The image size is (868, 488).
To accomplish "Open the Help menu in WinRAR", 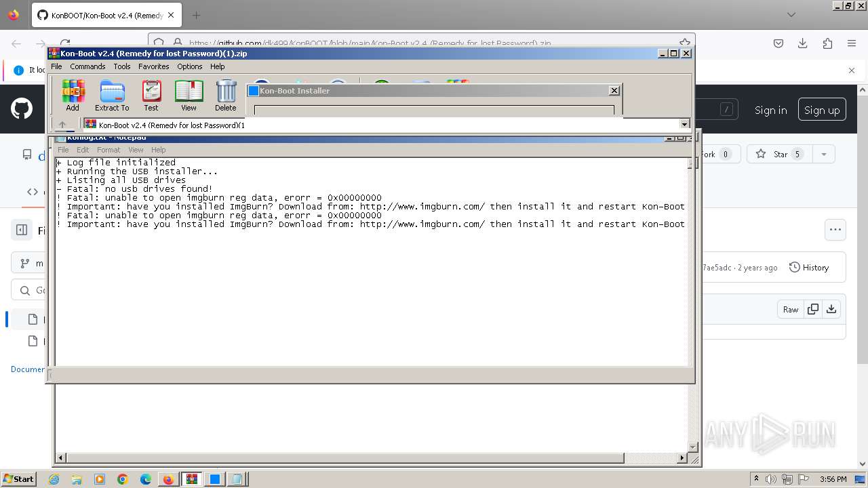I will click(x=218, y=66).
